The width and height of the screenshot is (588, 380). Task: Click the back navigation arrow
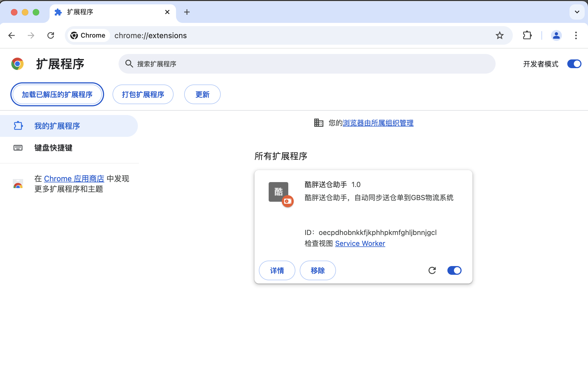click(x=11, y=35)
